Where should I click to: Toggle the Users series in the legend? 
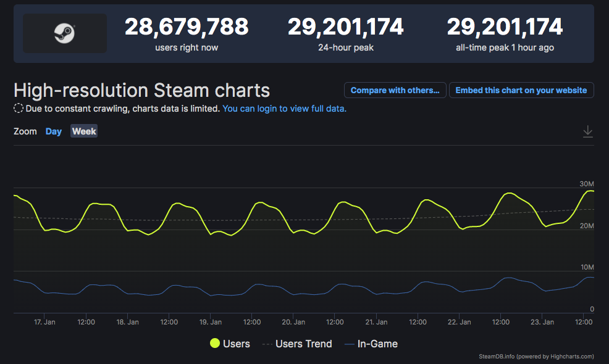tap(230, 344)
